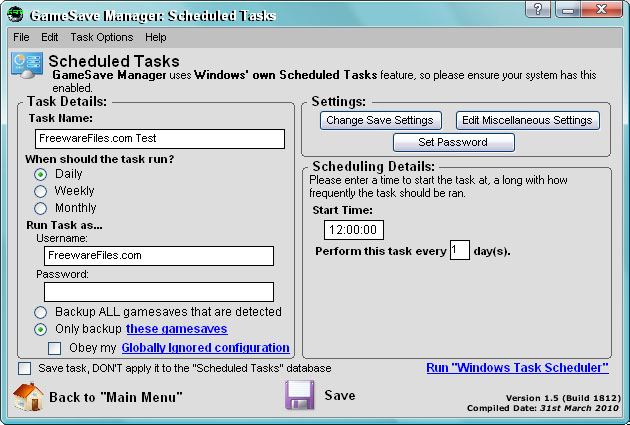Open the 'these gamesaves' link
Image resolution: width=630 pixels, height=425 pixels.
click(176, 329)
